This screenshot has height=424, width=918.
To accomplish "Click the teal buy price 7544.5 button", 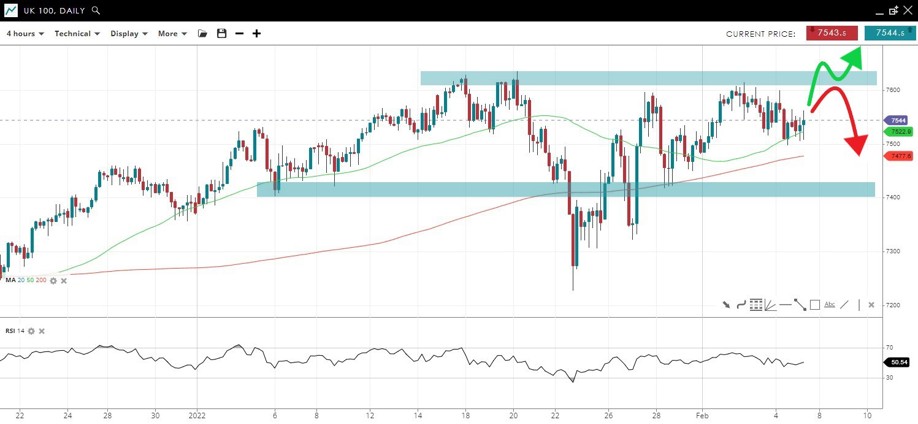I will coord(889,33).
